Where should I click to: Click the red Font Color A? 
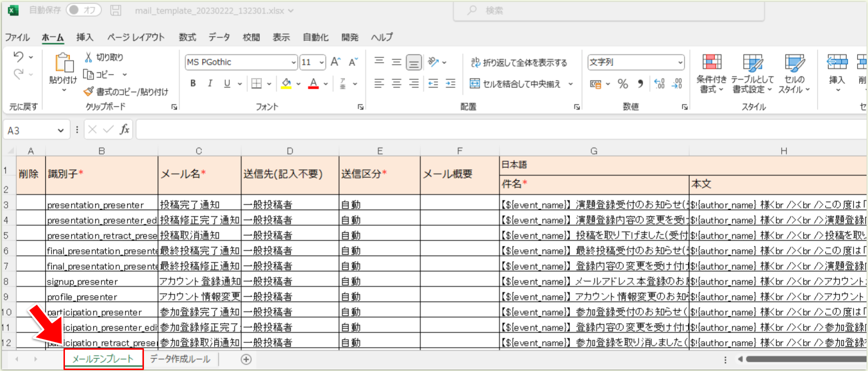coord(314,83)
